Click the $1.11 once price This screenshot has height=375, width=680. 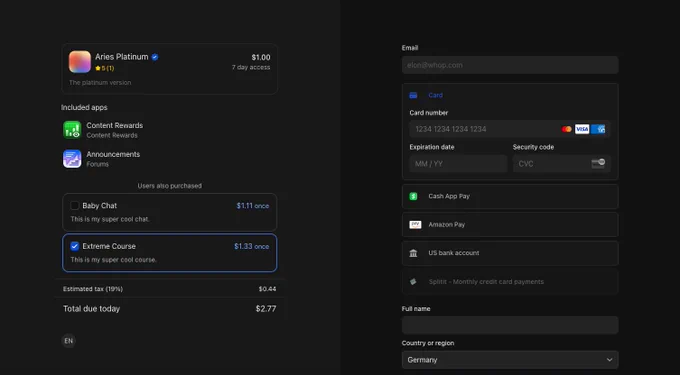[x=253, y=206]
